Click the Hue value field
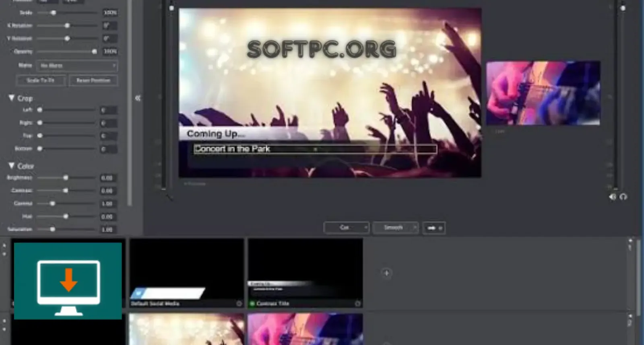The image size is (644, 345). tap(109, 217)
